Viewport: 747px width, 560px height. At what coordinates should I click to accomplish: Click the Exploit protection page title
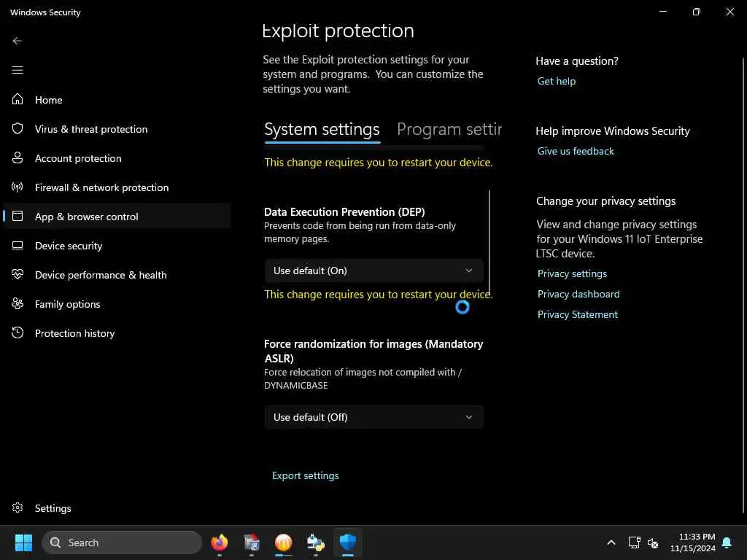click(338, 31)
